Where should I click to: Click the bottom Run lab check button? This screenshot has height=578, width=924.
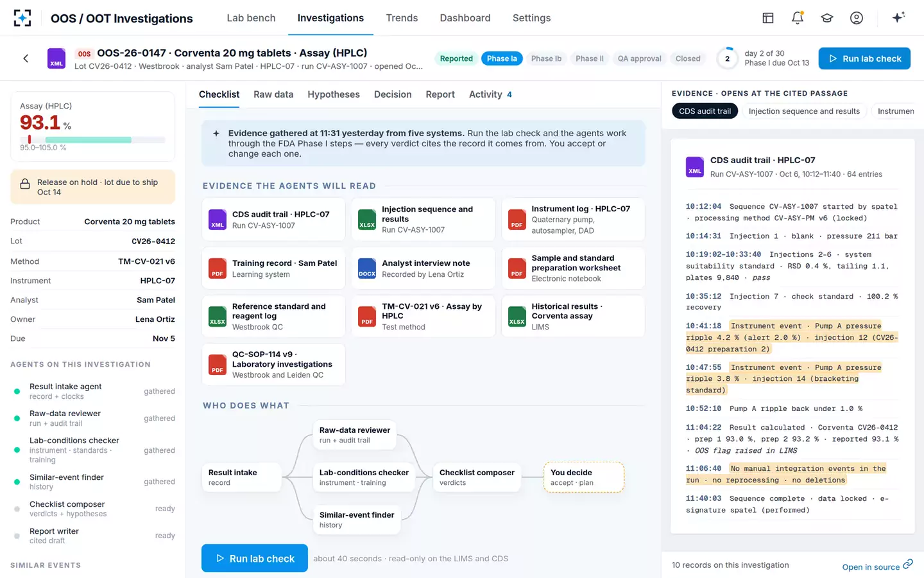[255, 558]
